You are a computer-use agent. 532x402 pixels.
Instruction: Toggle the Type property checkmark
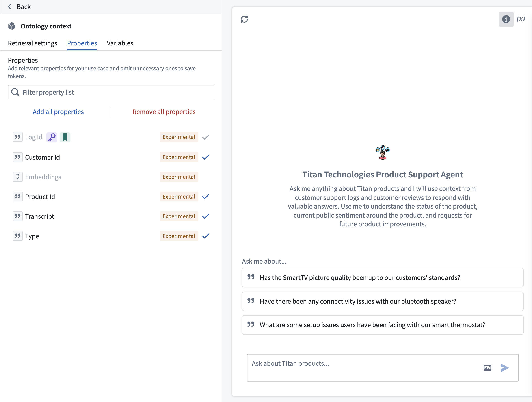tap(206, 236)
